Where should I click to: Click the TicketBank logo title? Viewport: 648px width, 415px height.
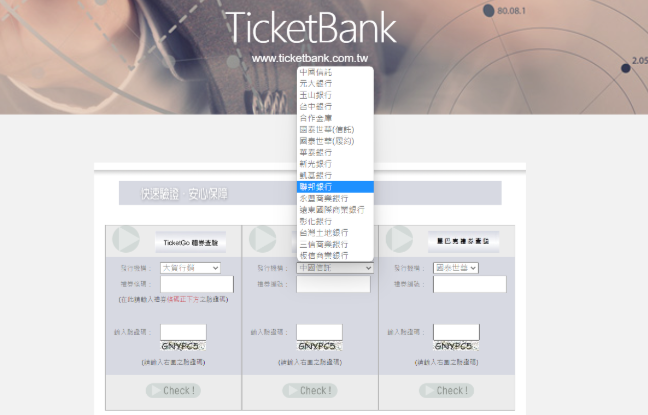coord(311,27)
